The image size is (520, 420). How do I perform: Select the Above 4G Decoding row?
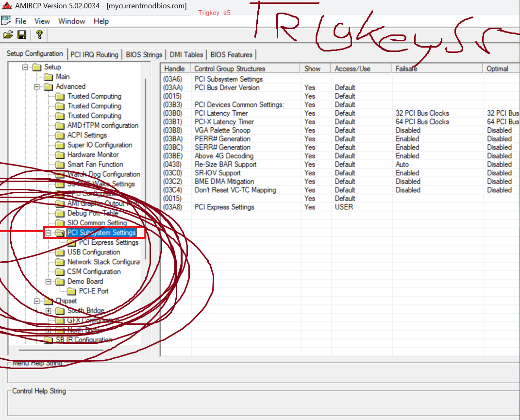coord(340,156)
